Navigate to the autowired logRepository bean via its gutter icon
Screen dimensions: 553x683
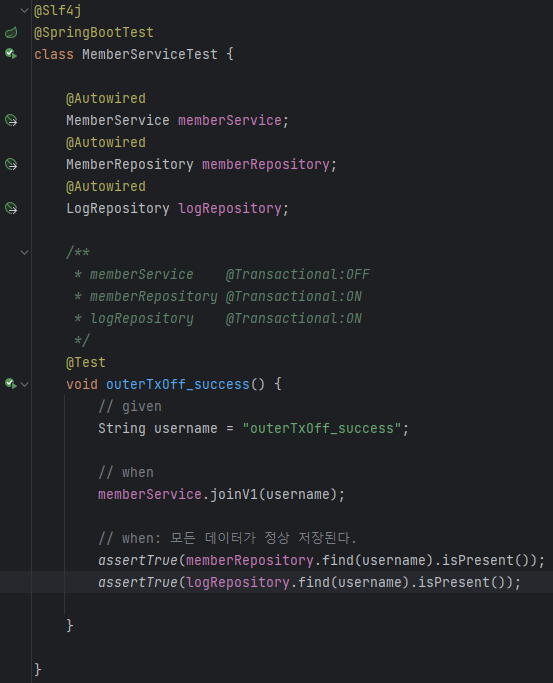(11, 208)
